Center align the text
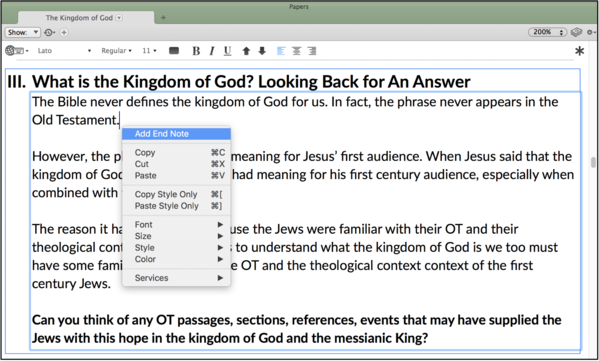599x361 pixels. (x=296, y=51)
